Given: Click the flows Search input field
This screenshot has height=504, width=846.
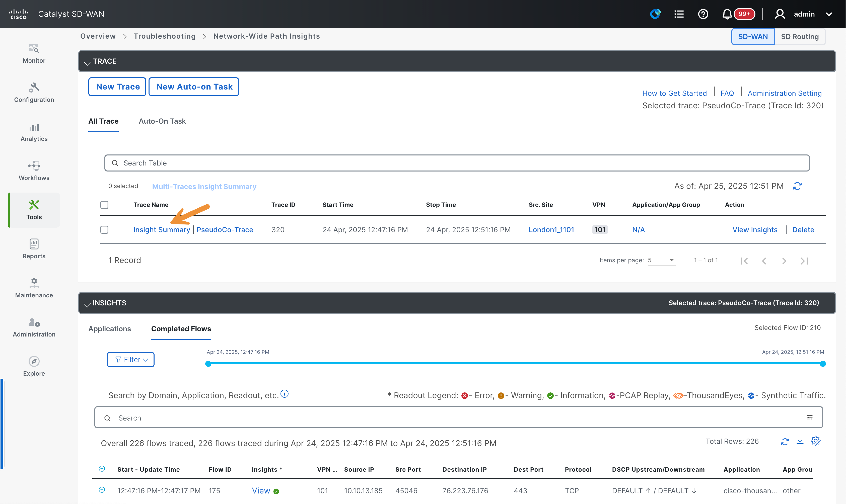Looking at the screenshot, I should pos(458,417).
